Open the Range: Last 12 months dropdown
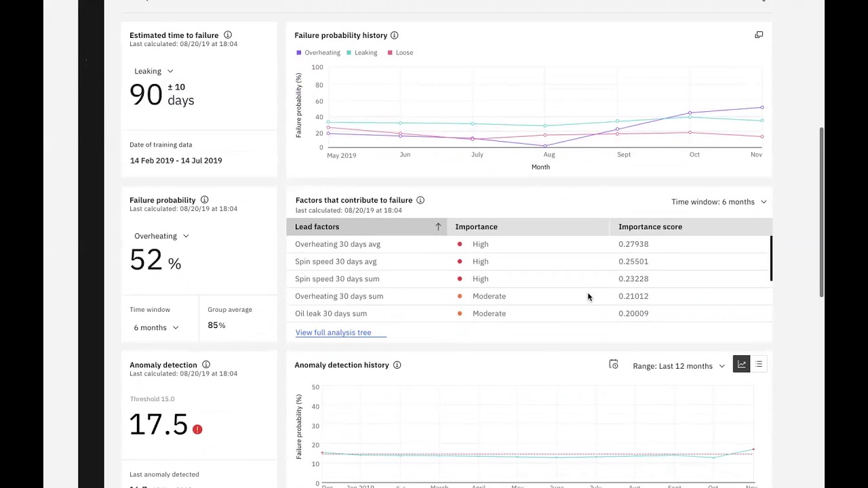The width and height of the screenshot is (868, 488). [x=678, y=366]
